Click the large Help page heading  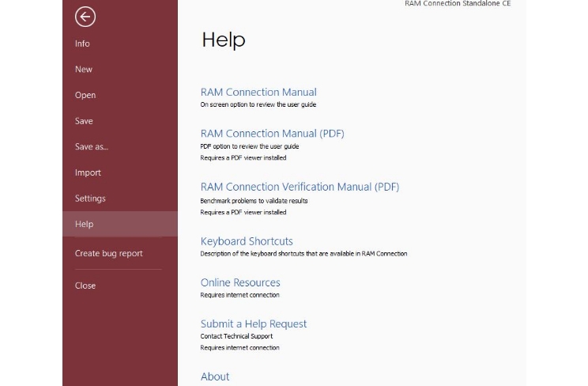point(224,40)
